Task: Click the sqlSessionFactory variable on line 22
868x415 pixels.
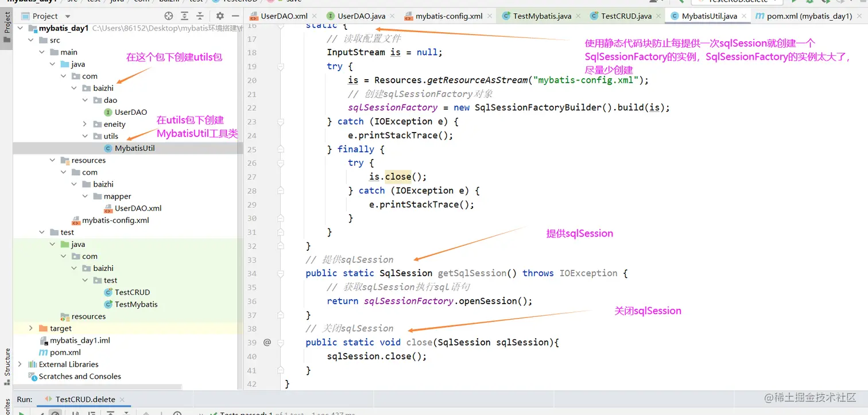Action: (393, 108)
